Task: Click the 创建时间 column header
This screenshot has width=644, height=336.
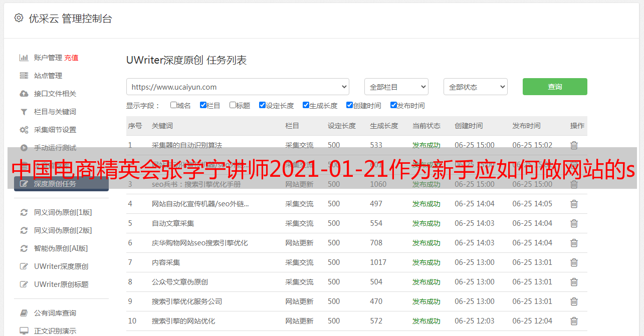Action: click(469, 126)
